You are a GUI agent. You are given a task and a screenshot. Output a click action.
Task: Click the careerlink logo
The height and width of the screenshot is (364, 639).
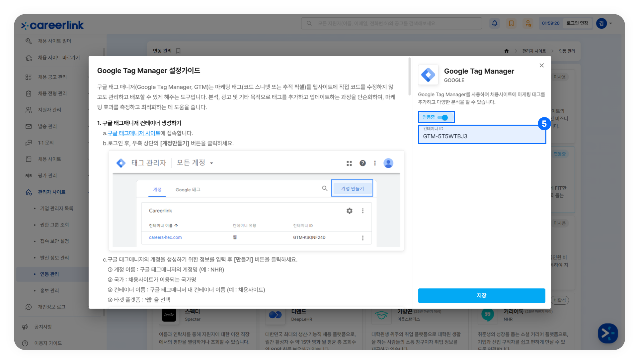[52, 25]
